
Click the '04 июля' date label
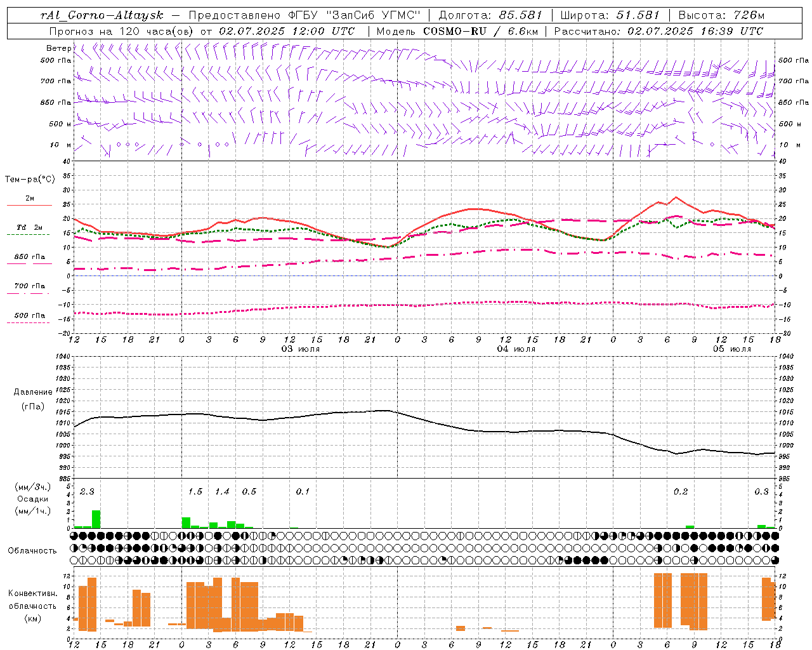pos(516,348)
